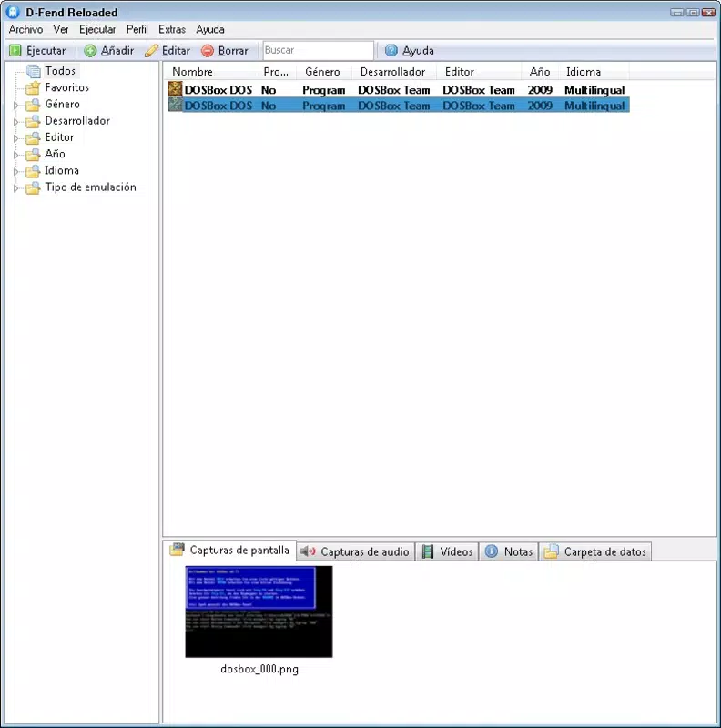Expand the Tipo de emulación node
This screenshot has width=721, height=728.
15,188
